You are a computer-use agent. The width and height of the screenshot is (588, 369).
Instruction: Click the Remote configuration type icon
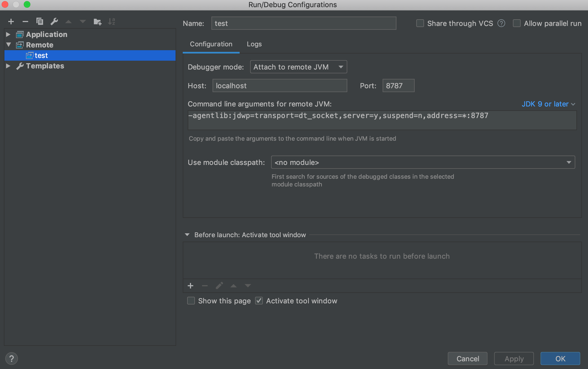[20, 45]
